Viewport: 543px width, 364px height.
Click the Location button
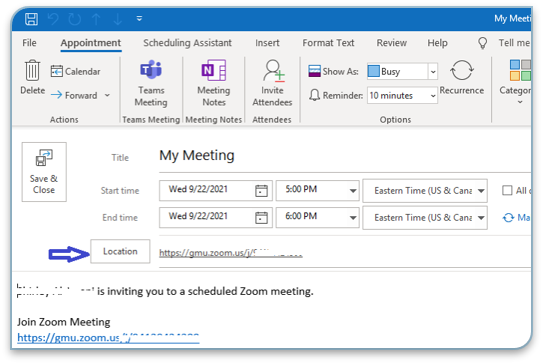click(120, 251)
